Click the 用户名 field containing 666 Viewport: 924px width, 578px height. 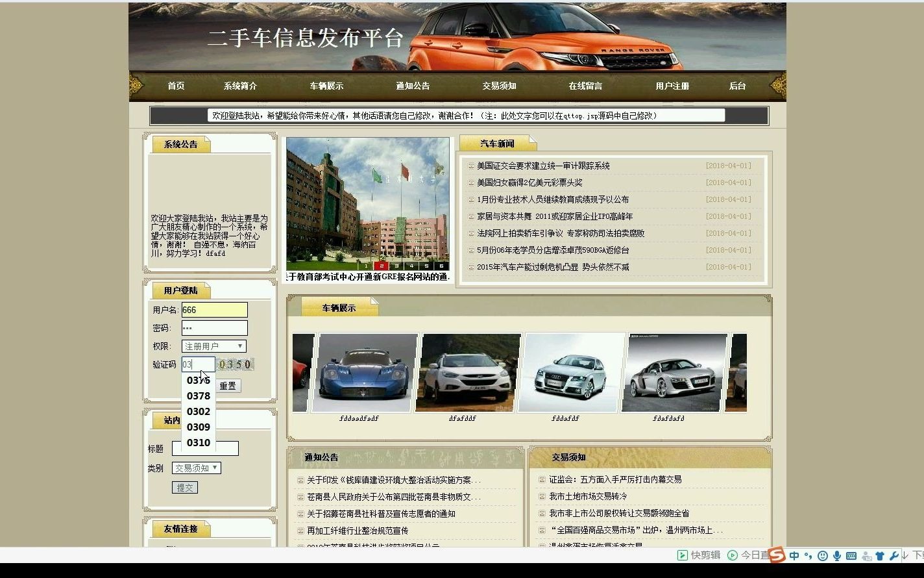(214, 310)
